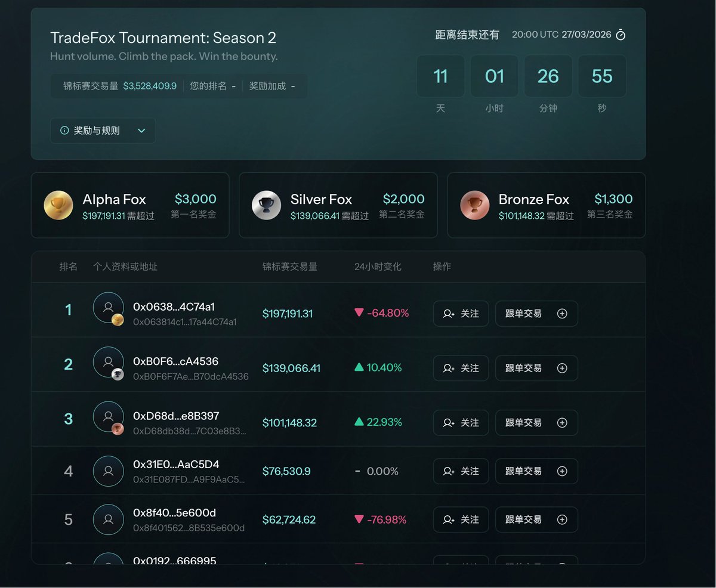Click the seconds countdown box showing 55
This screenshot has height=588, width=716.
(x=602, y=76)
